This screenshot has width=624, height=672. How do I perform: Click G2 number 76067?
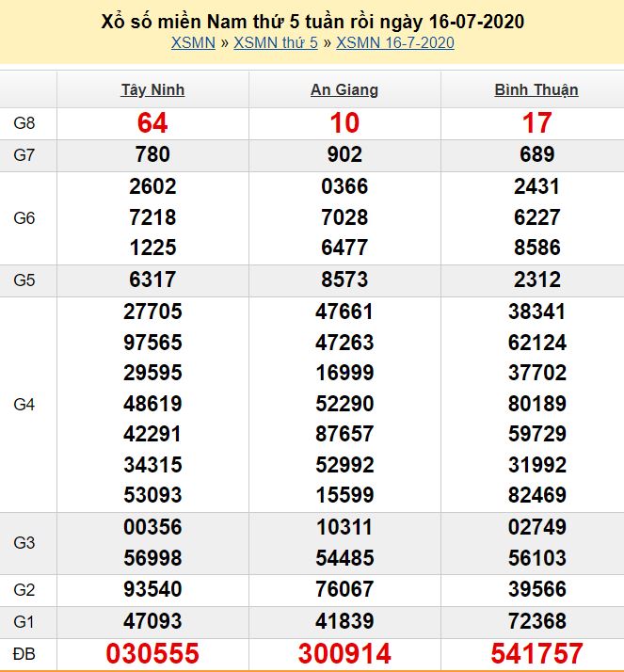click(x=344, y=589)
